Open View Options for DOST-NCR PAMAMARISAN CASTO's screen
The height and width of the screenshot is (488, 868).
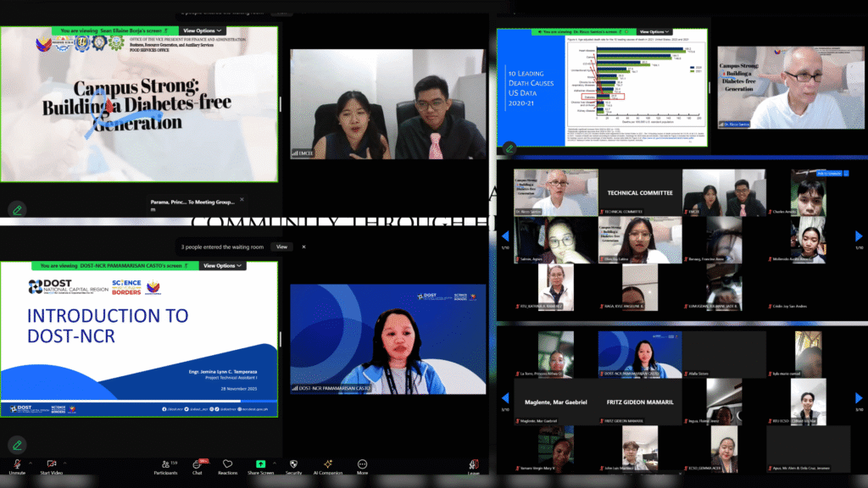223,265
